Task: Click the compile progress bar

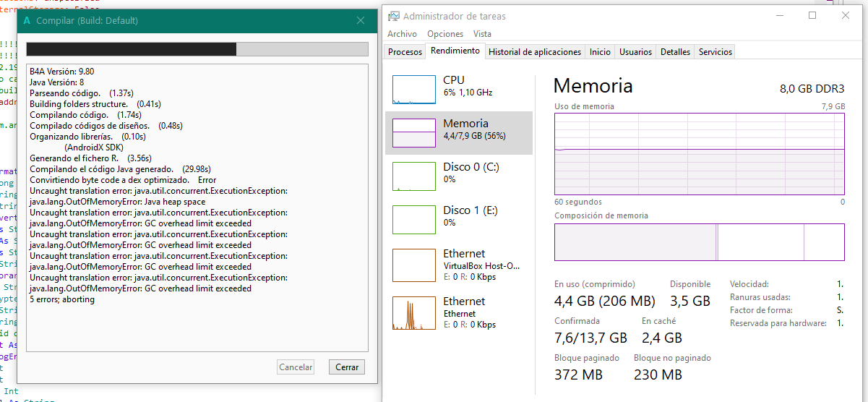Action: (197, 49)
